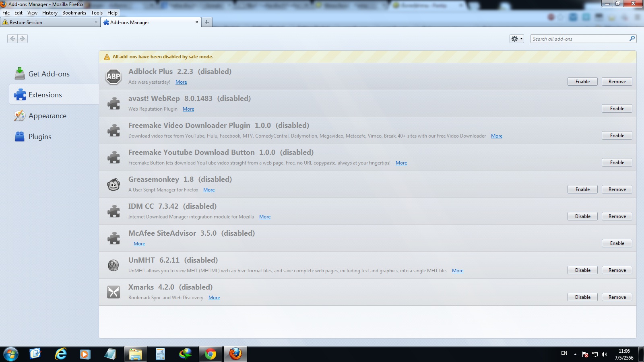Viewport: 644px width, 362px height.
Task: Open Windows Explorer folder in taskbar
Action: (136, 354)
